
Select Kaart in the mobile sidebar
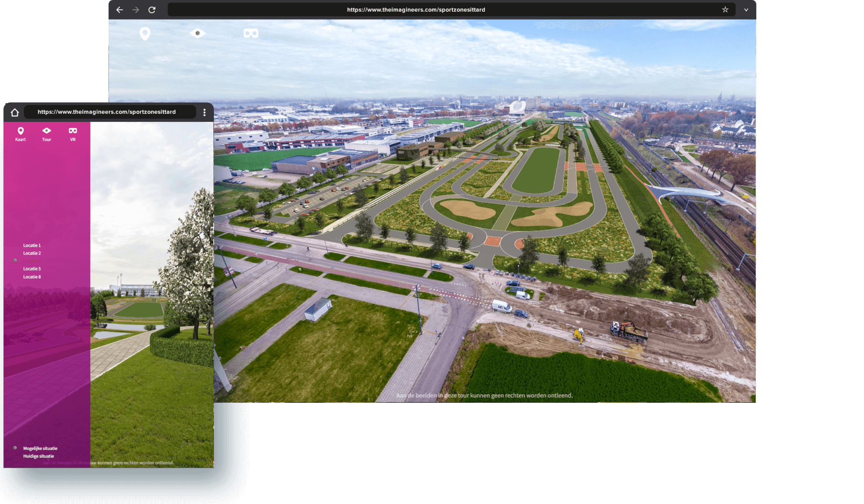pyautogui.click(x=20, y=134)
